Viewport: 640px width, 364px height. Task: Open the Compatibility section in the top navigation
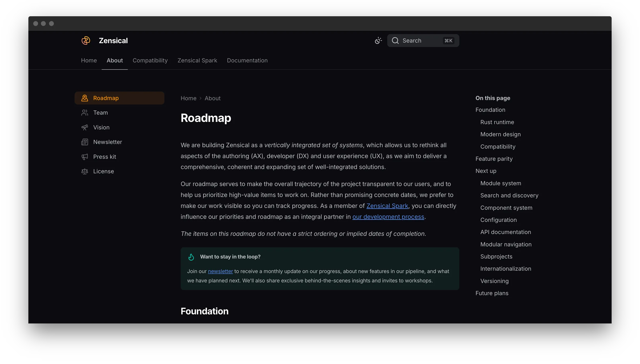click(x=150, y=60)
